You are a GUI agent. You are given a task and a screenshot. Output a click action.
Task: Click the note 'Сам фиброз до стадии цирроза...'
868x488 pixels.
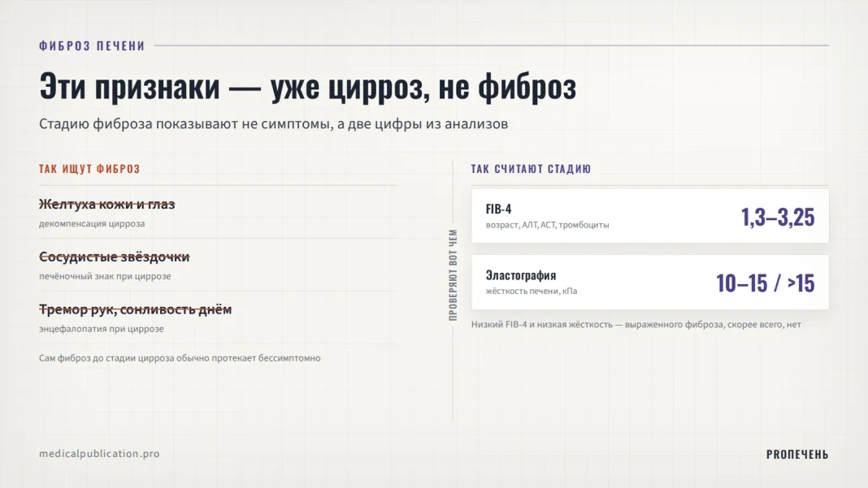(180, 358)
